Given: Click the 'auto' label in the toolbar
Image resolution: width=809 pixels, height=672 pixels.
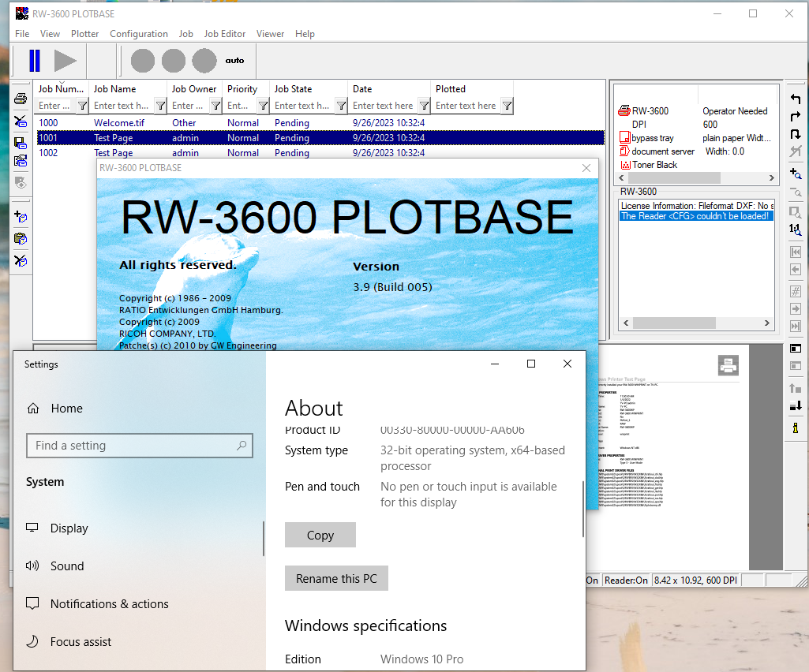Looking at the screenshot, I should (x=234, y=61).
